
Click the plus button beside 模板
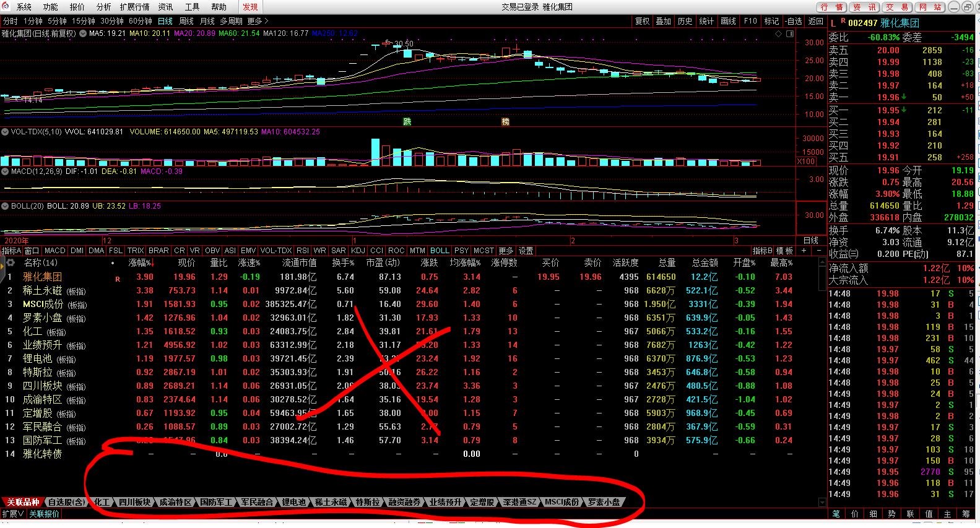(804, 251)
